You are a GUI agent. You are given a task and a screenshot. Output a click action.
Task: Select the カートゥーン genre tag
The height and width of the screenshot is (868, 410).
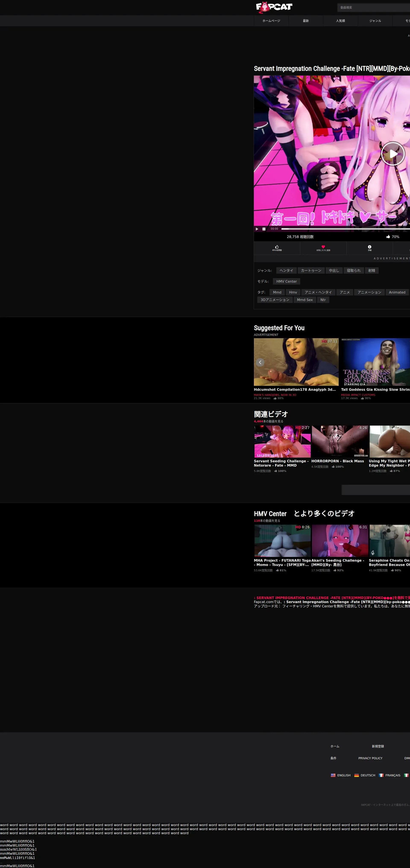(x=311, y=271)
